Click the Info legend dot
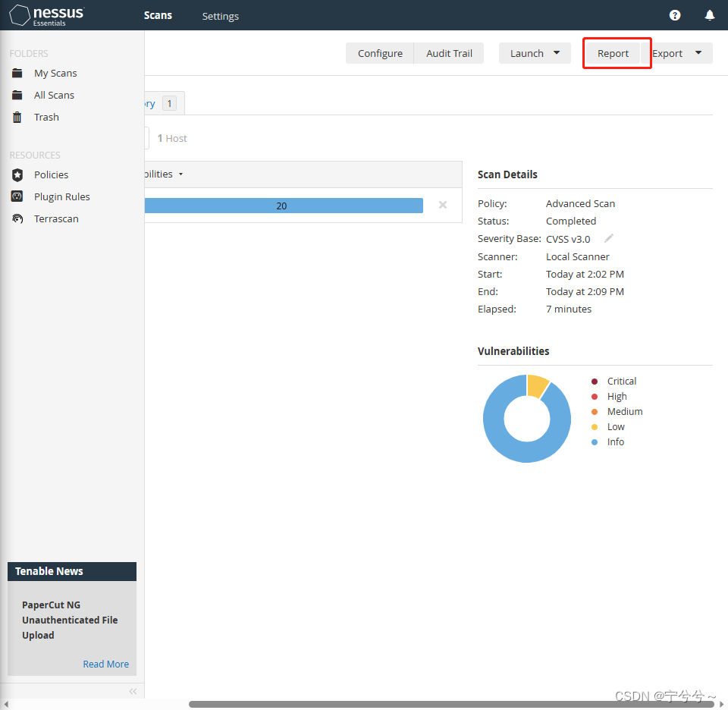The height and width of the screenshot is (710, 728). pyautogui.click(x=595, y=442)
